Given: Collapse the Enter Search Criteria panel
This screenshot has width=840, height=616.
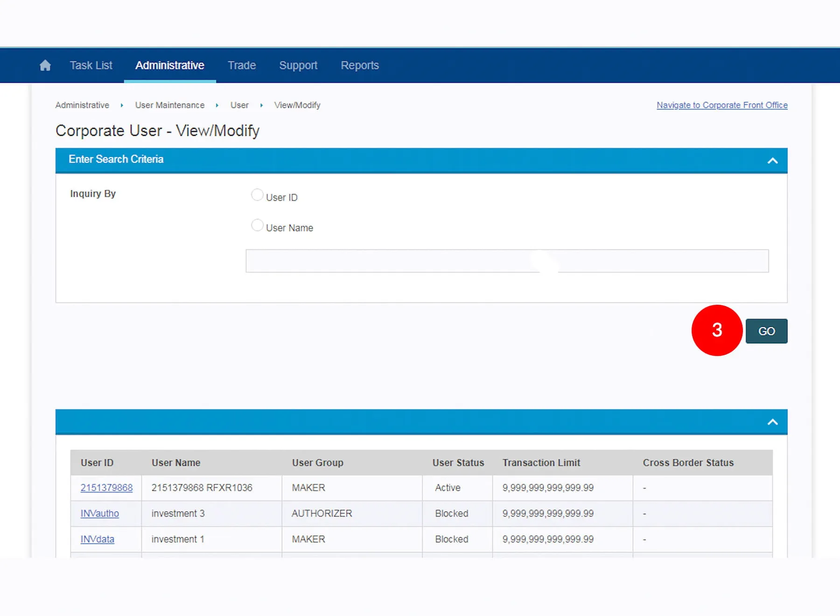Looking at the screenshot, I should point(772,161).
